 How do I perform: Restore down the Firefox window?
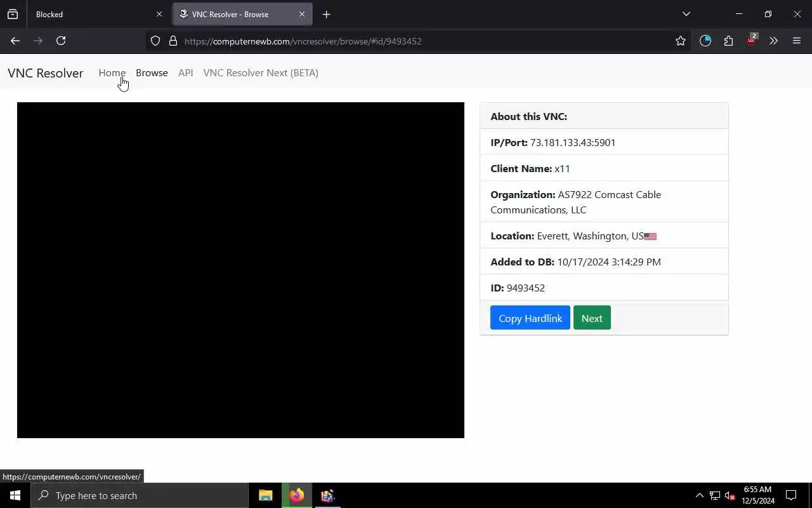pyautogui.click(x=768, y=14)
